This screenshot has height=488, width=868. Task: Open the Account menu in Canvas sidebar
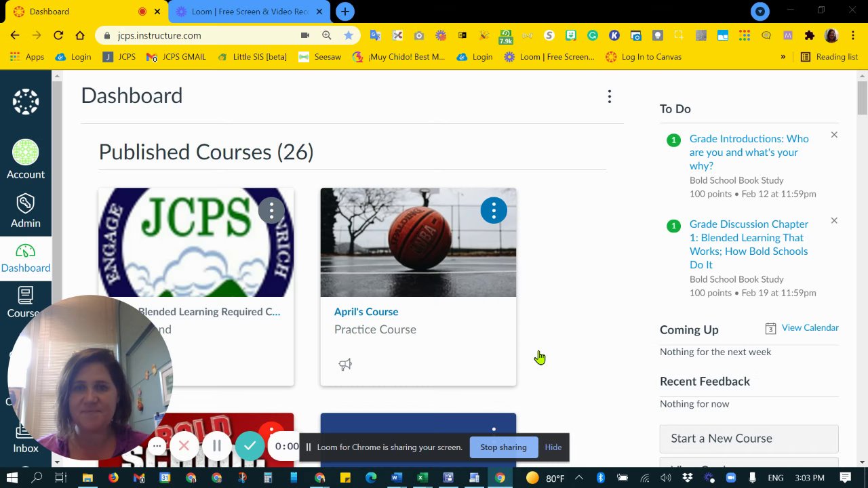(x=26, y=159)
